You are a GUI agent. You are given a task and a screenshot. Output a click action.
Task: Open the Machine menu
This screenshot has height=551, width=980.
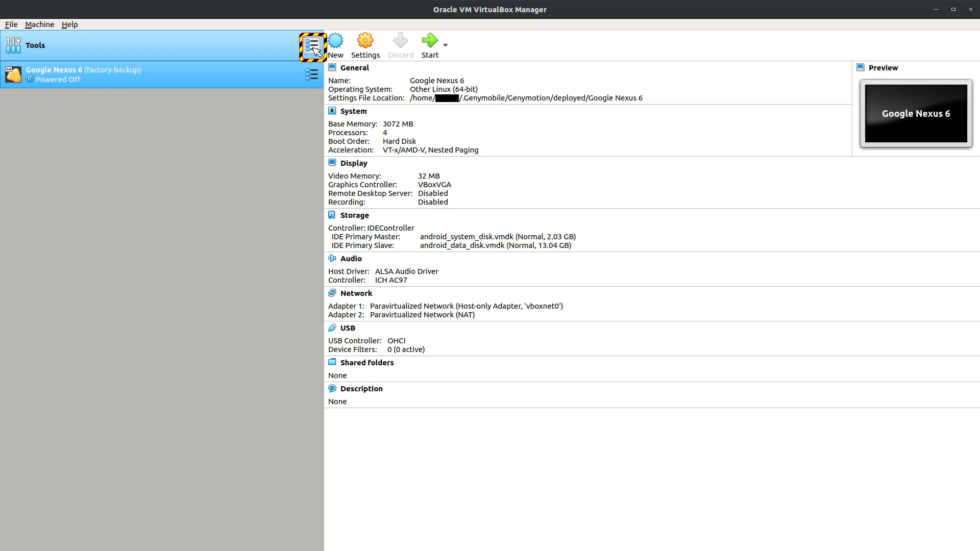click(39, 24)
